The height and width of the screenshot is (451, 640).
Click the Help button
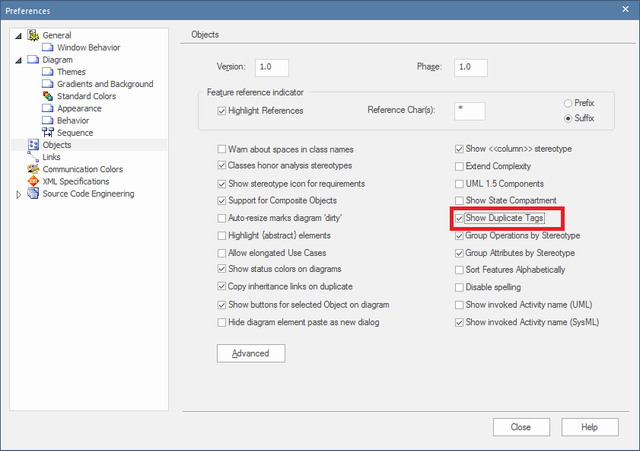point(590,427)
